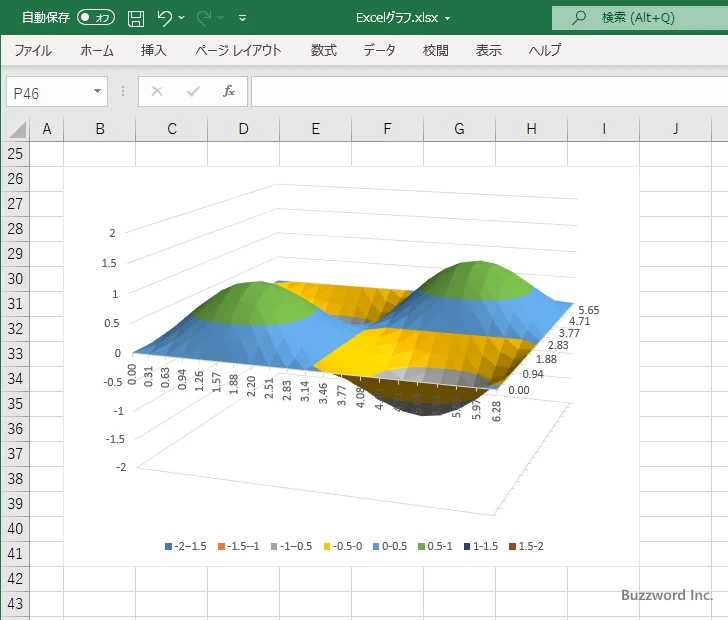The height and width of the screenshot is (620, 728).
Task: Open the ヘルプ tab
Action: pos(545,50)
